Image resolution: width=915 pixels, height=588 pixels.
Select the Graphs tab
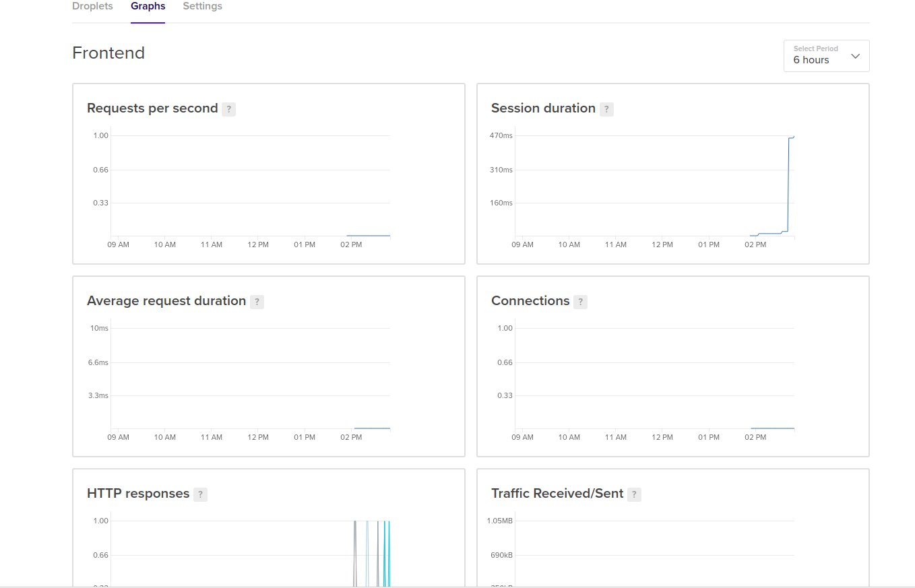coord(148,6)
